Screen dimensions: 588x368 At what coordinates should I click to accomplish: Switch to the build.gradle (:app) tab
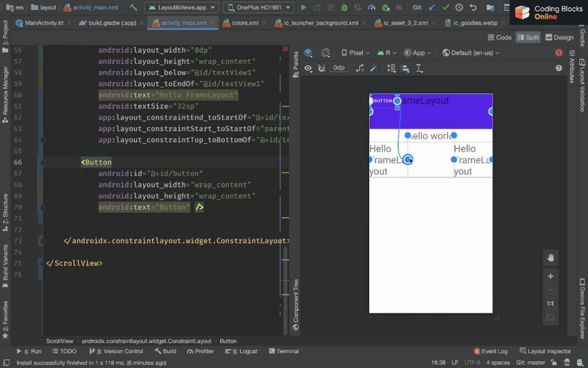click(x=112, y=23)
